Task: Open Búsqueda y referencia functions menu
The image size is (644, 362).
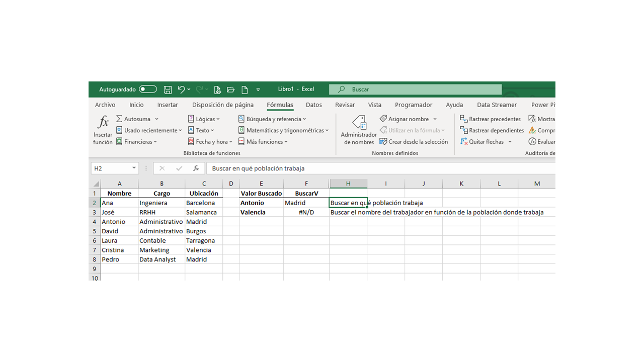Action: pos(272,119)
